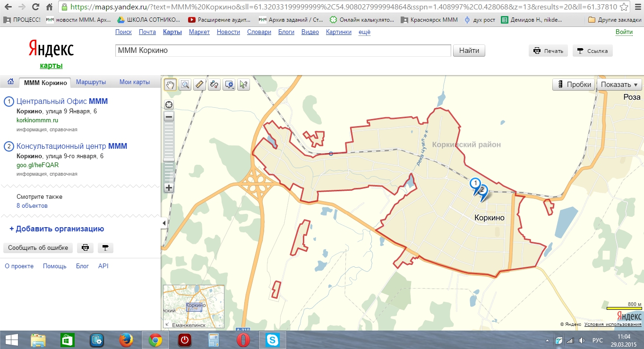
Task: Click the browser home button
Action: click(50, 7)
